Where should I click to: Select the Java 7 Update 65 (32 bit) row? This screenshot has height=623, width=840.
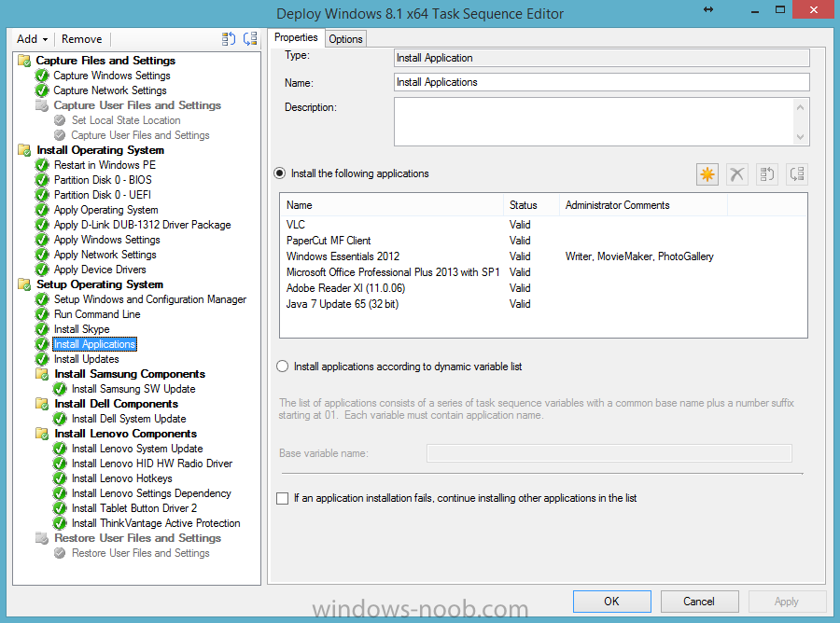point(543,304)
